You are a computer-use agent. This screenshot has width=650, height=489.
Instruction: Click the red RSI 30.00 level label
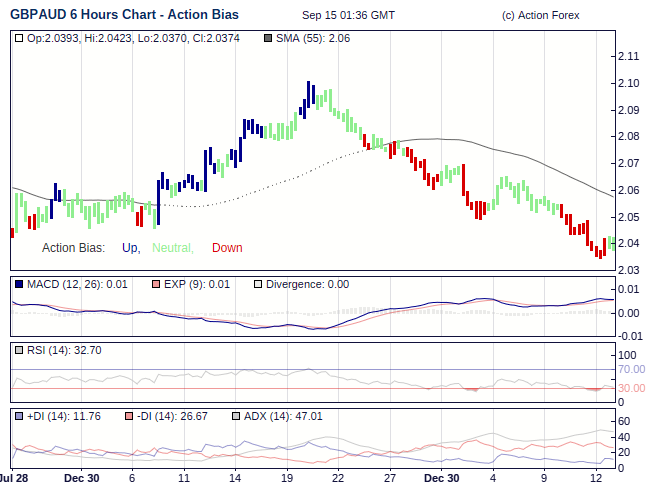point(631,388)
